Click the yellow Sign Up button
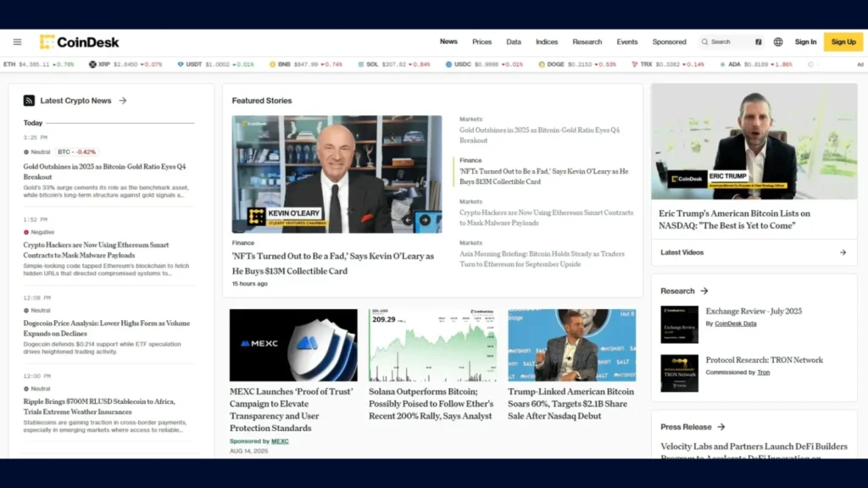 [x=843, y=42]
